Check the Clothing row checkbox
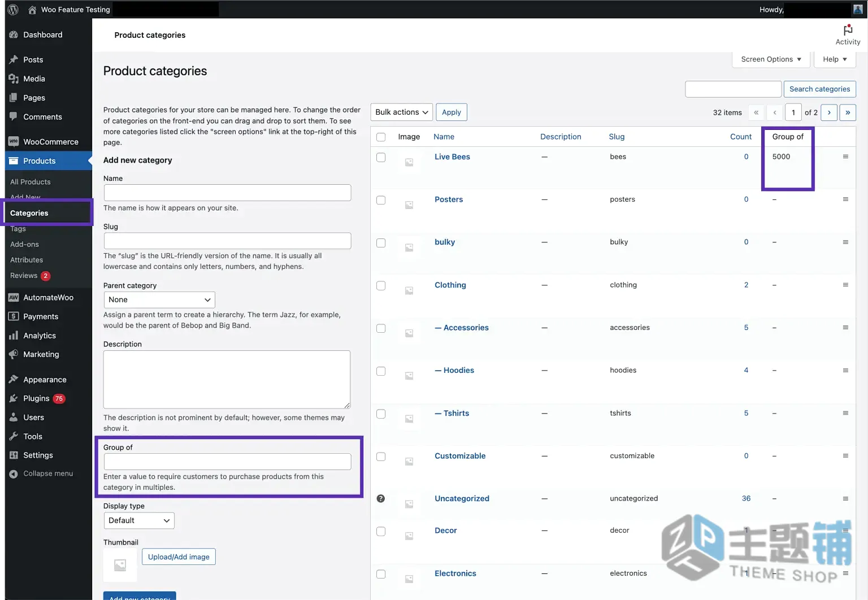868x600 pixels. (381, 285)
